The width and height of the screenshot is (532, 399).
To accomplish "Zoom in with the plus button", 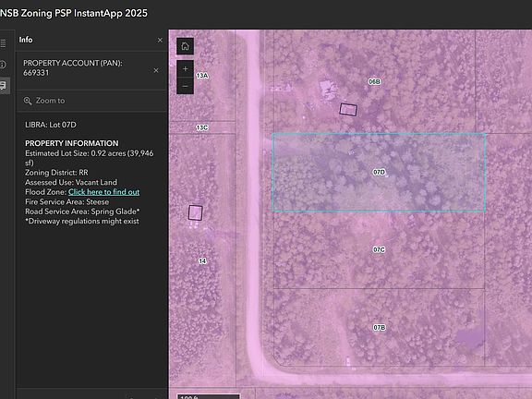I will tap(185, 69).
